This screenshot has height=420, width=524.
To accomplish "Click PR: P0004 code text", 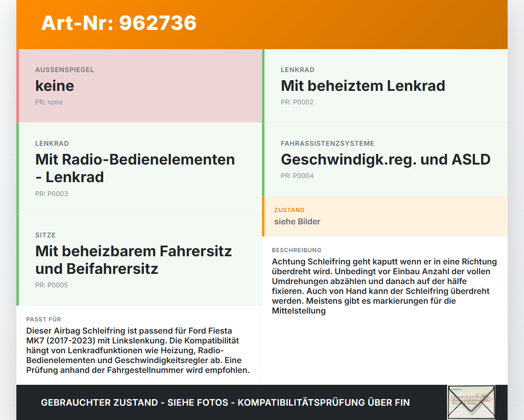I will coord(297,175).
